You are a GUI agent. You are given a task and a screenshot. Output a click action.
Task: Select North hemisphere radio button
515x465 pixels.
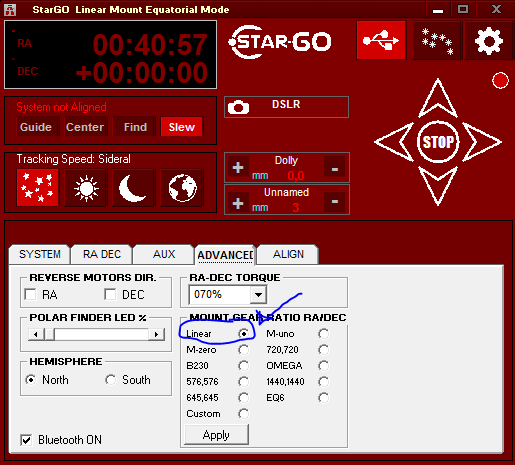pyautogui.click(x=30, y=380)
